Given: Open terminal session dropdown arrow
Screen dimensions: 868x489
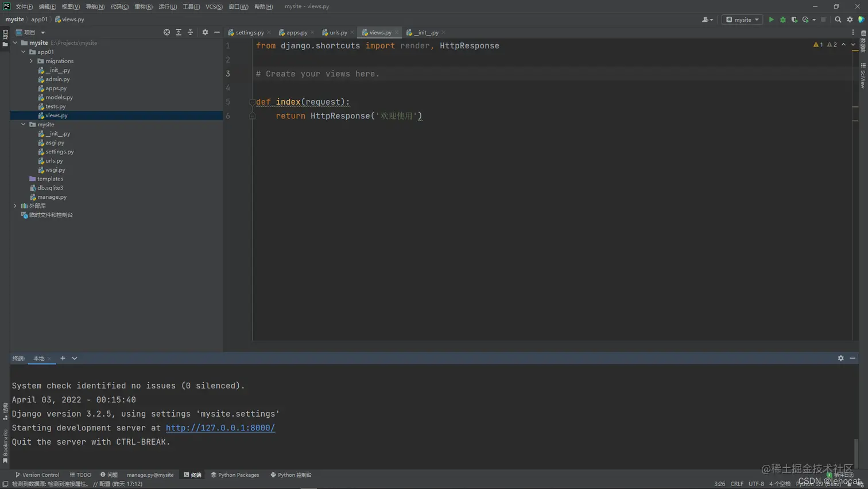Looking at the screenshot, I should pos(75,358).
